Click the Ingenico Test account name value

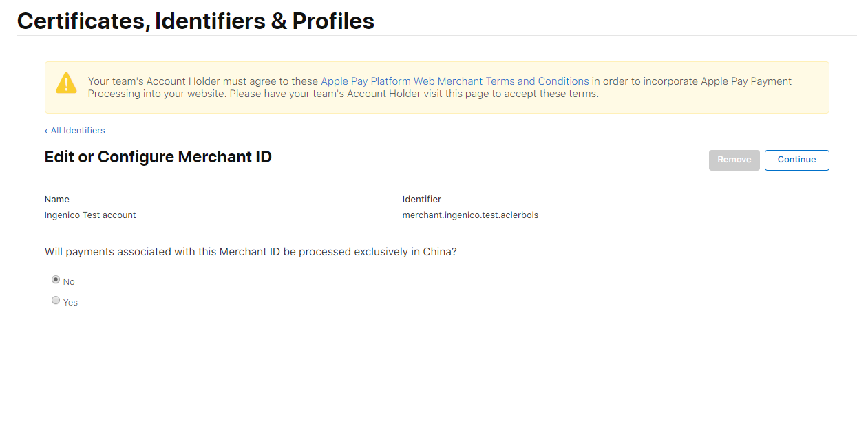pos(90,215)
